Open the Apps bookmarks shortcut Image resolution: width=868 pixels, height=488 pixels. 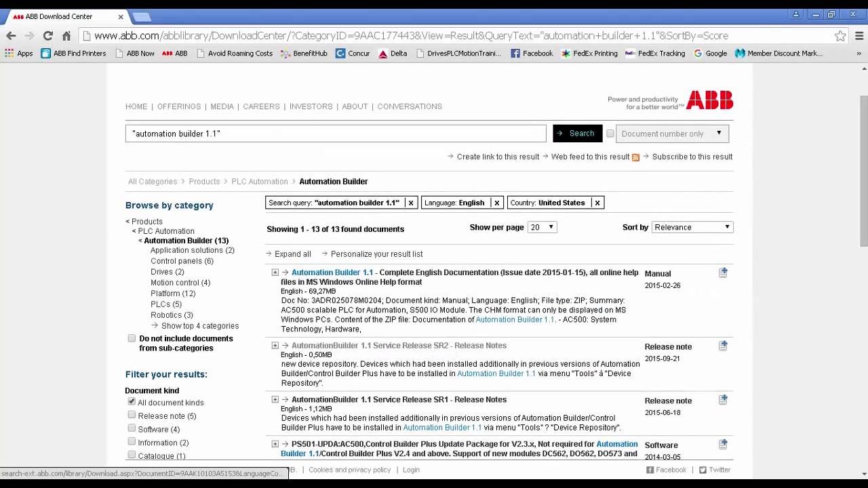click(19, 54)
